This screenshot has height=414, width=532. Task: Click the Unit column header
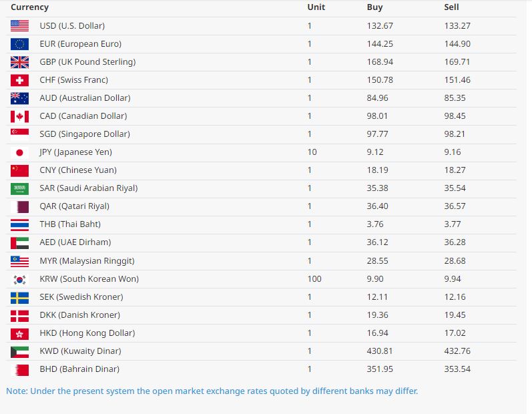pos(316,7)
